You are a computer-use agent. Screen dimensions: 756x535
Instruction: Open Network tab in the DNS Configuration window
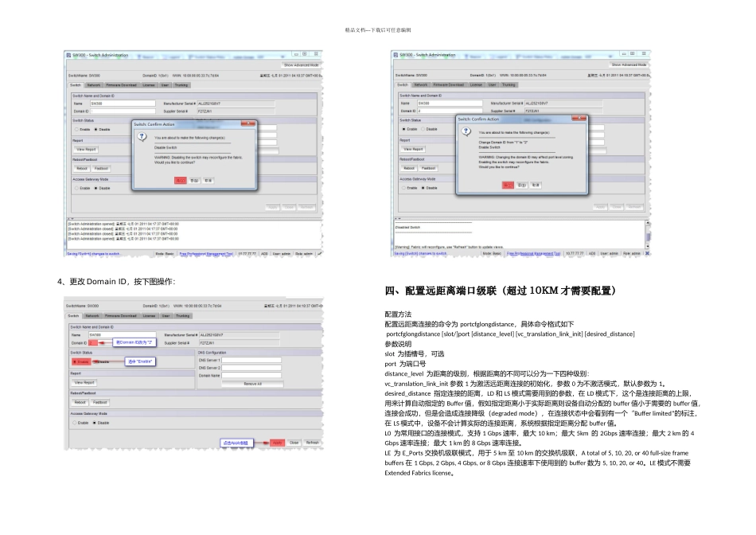92,316
